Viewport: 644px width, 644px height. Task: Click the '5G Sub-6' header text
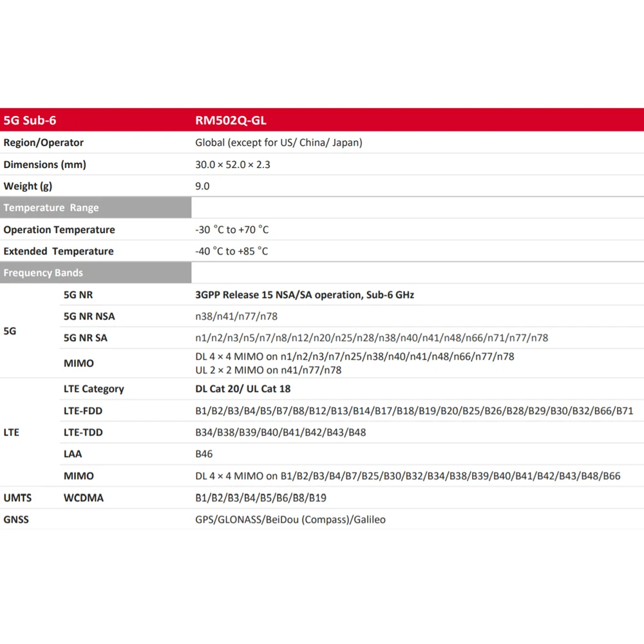(30, 120)
